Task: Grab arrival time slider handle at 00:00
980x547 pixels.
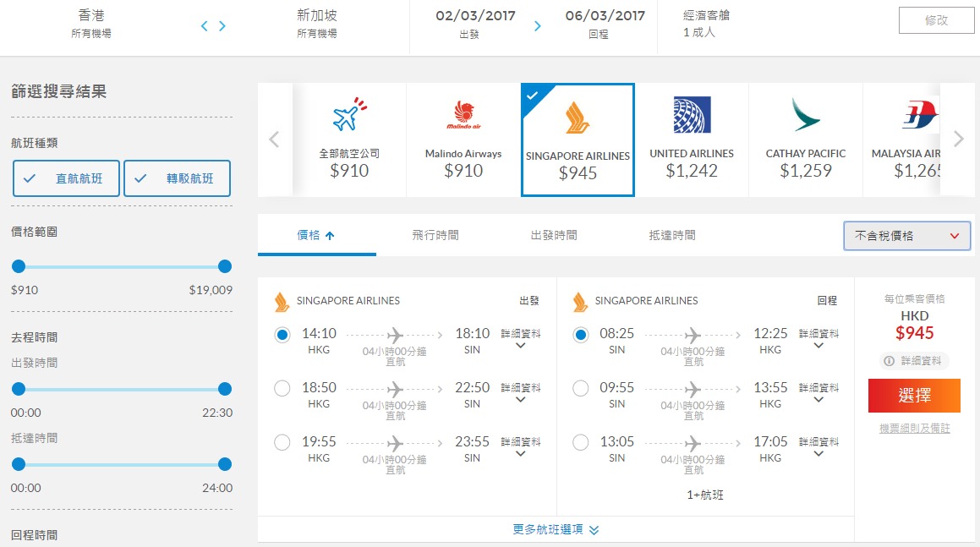Action: tap(19, 464)
